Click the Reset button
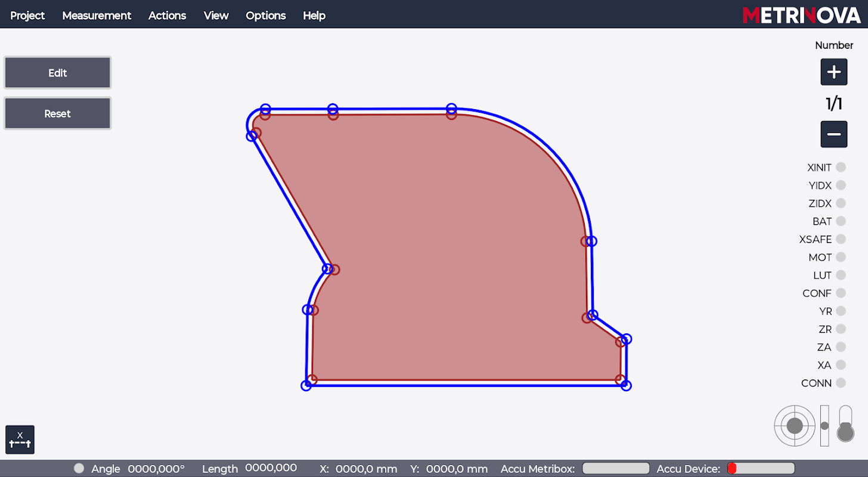868x477 pixels. pyautogui.click(x=57, y=113)
